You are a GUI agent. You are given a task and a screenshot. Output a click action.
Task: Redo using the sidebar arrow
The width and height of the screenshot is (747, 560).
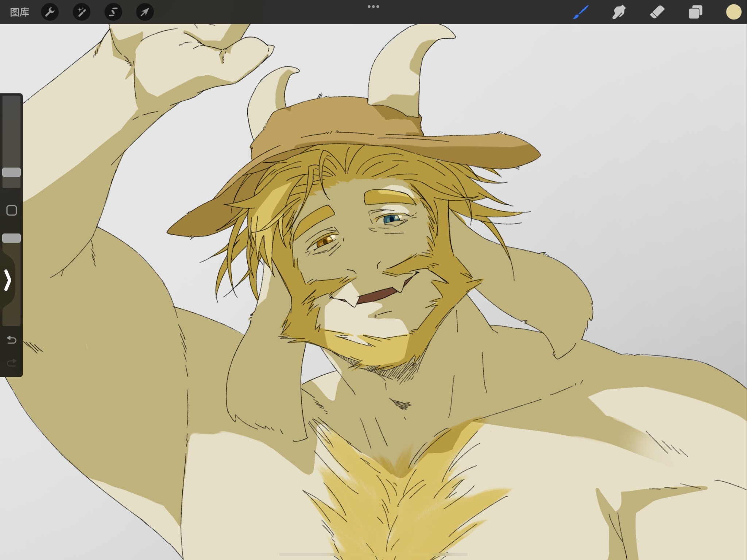12,363
